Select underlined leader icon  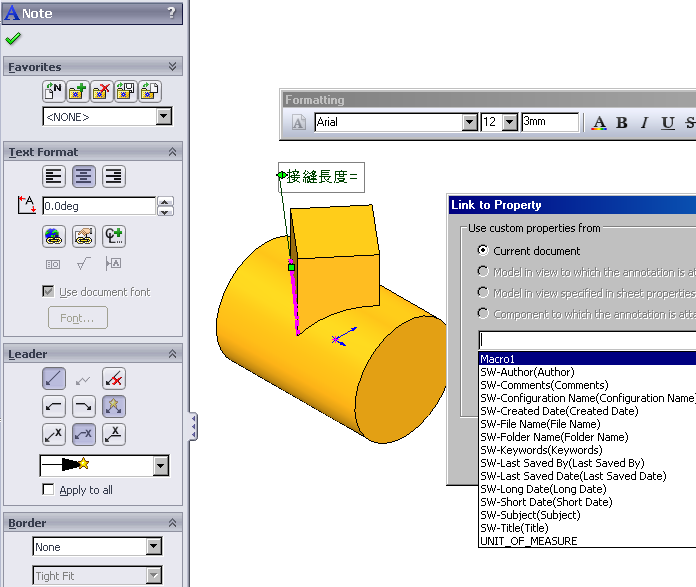[x=114, y=434]
